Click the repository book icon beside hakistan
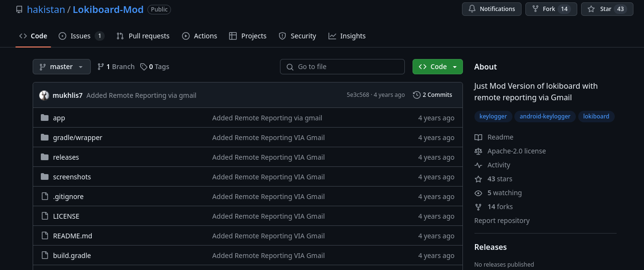The width and height of the screenshot is (644, 270). (19, 10)
